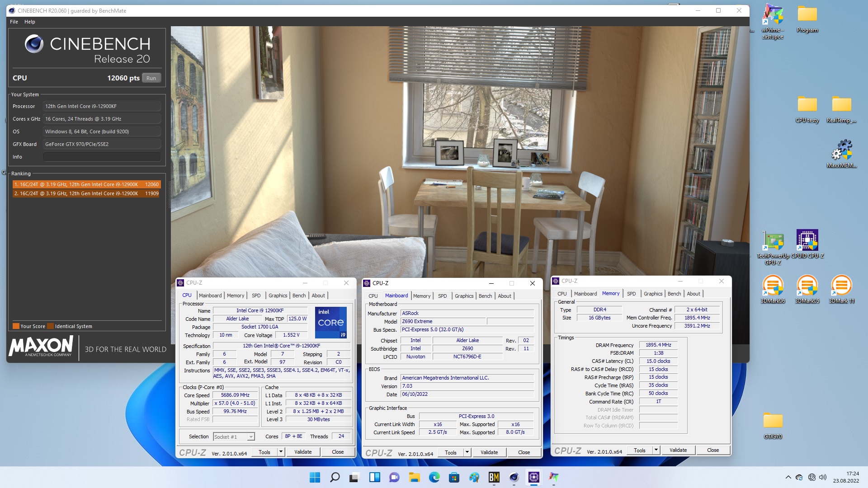868x488 pixels.
Task: Open About tab in left CPU-Z window
Action: tap(318, 296)
